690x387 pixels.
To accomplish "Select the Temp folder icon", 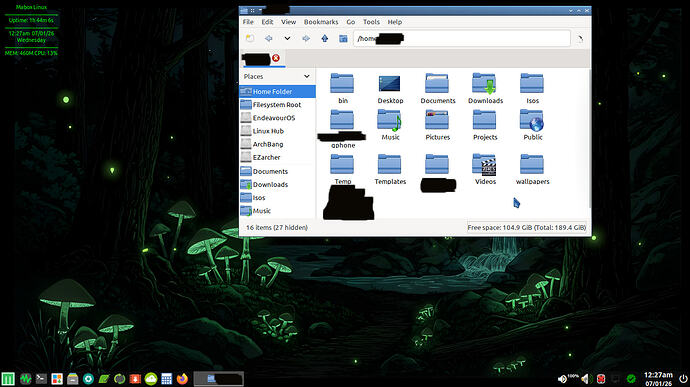I will click(342, 165).
